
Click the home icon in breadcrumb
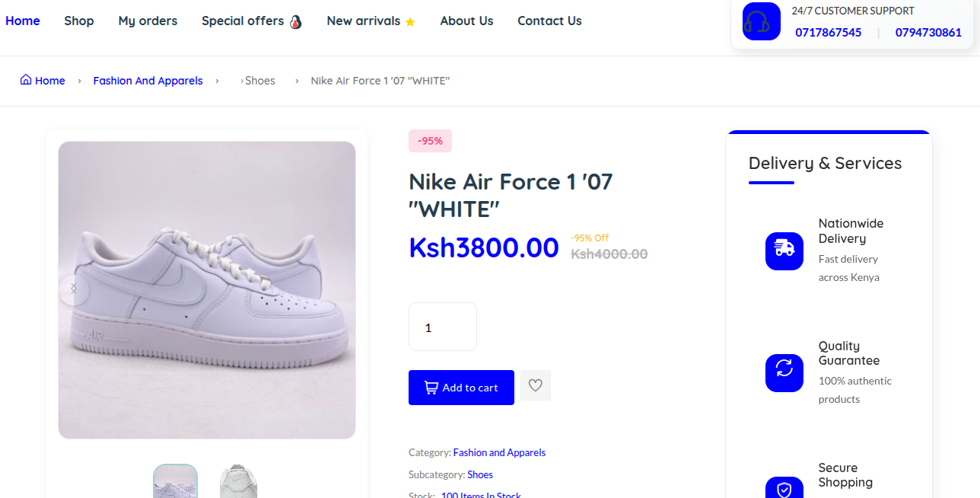[26, 80]
